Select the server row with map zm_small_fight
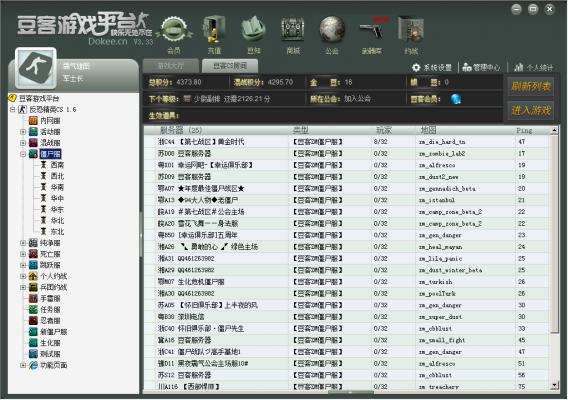The image size is (568, 400). (347, 340)
